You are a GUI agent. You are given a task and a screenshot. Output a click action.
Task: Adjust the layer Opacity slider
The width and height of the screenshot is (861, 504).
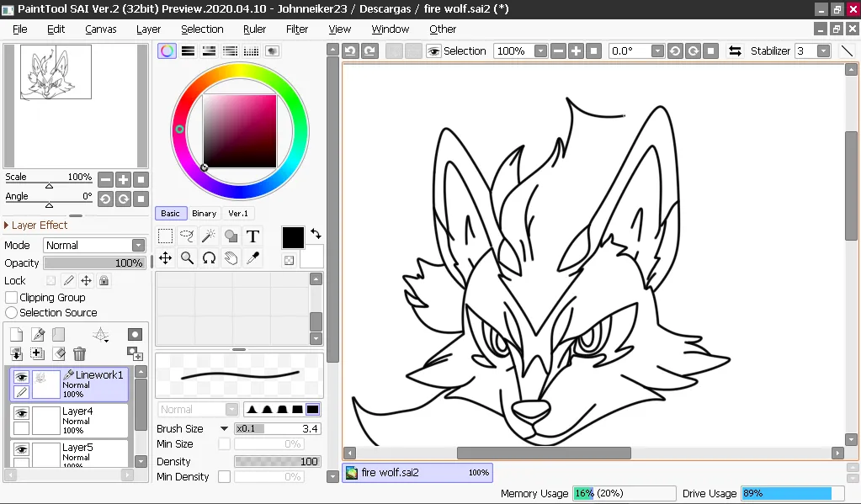(x=94, y=263)
